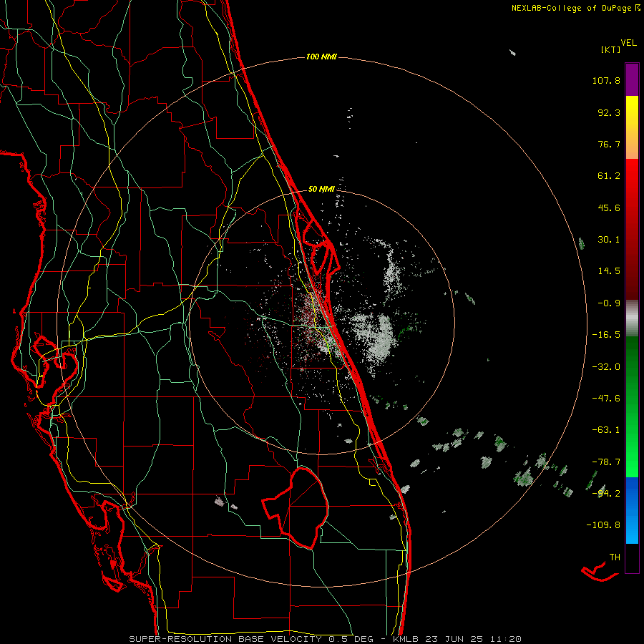The width and height of the screenshot is (644, 644).
Task: Select the 45.6 velocity scale label
Action: click(x=609, y=208)
